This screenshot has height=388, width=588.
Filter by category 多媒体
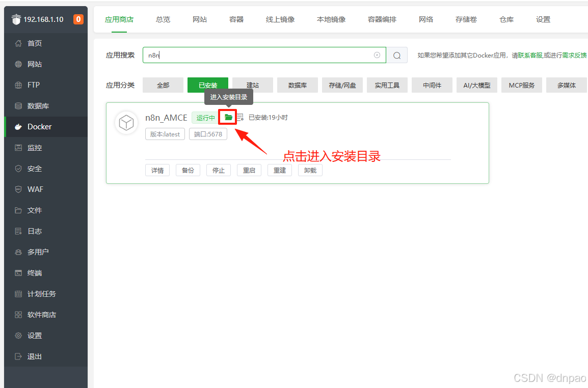coord(566,85)
